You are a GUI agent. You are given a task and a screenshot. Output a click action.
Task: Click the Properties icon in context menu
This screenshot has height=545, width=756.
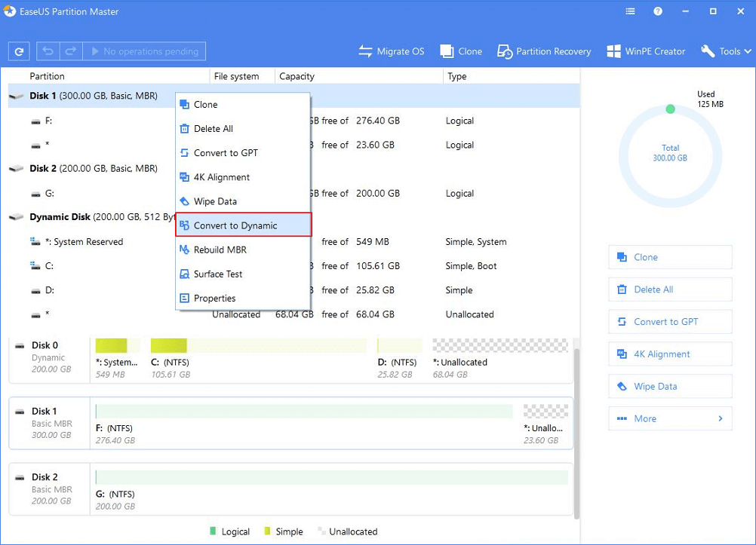click(x=184, y=299)
